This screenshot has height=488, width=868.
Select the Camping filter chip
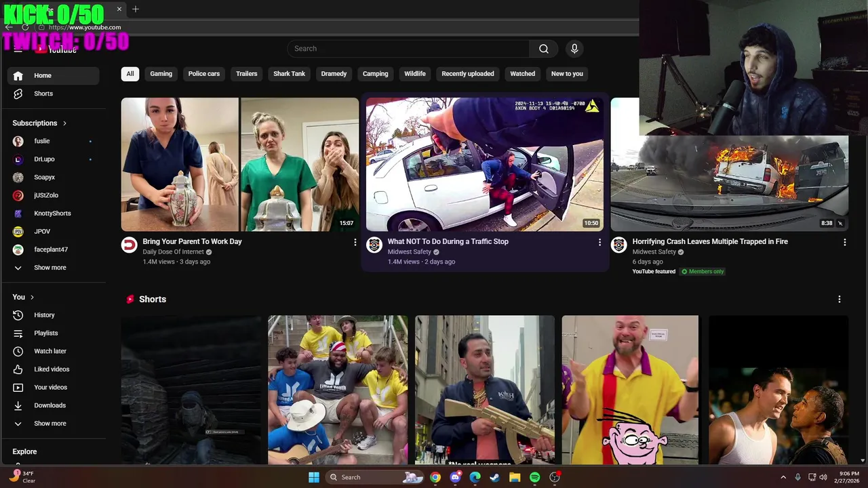(376, 74)
